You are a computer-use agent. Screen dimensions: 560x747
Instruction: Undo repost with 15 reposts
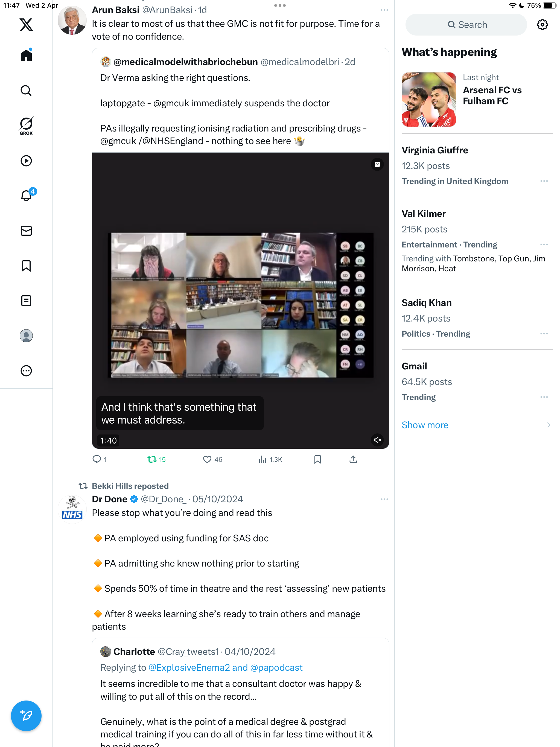coord(156,459)
